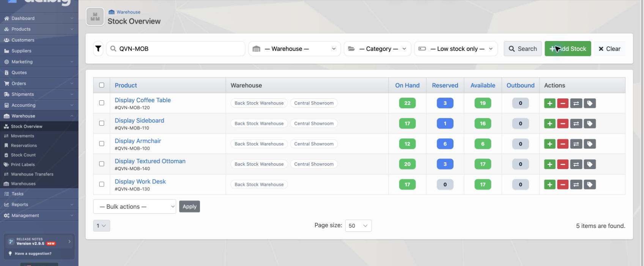Image resolution: width=644 pixels, height=266 pixels.
Task: Click the Stock Overview page header icon
Action: coord(95,17)
